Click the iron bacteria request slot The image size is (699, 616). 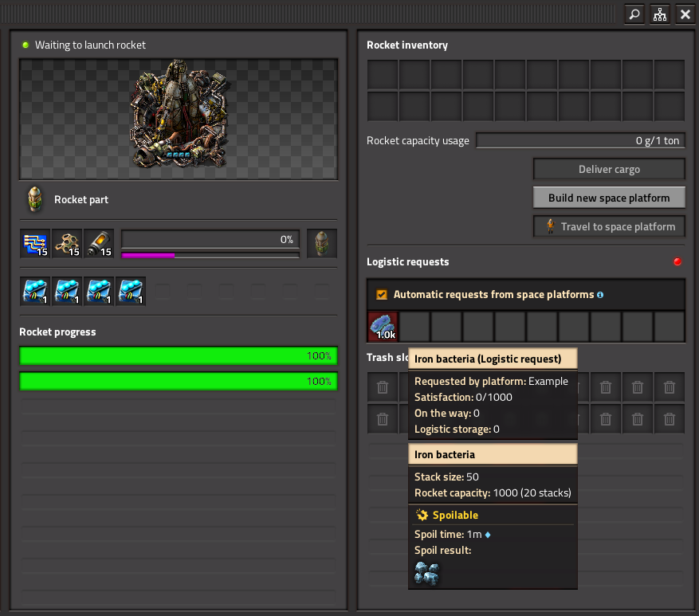tap(383, 327)
